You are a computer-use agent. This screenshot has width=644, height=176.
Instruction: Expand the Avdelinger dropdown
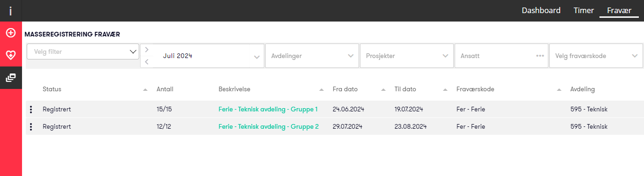click(x=312, y=56)
